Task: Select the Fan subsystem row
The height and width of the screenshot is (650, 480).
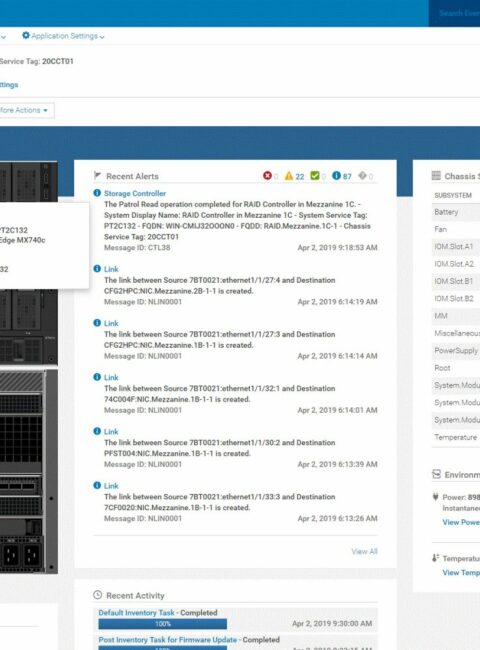Action: 456,229
